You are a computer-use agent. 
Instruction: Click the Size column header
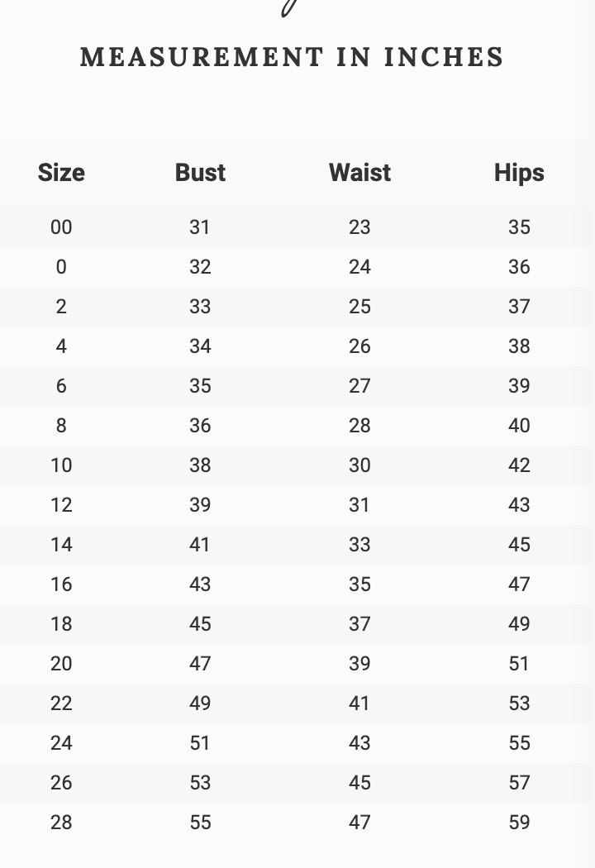point(61,173)
